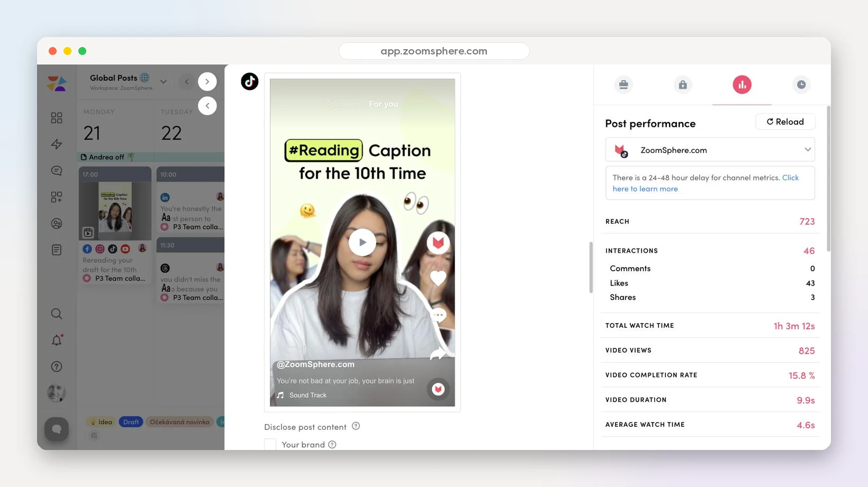Open the user circle icon in sidebar
This screenshot has height=487, width=868.
pyautogui.click(x=57, y=224)
